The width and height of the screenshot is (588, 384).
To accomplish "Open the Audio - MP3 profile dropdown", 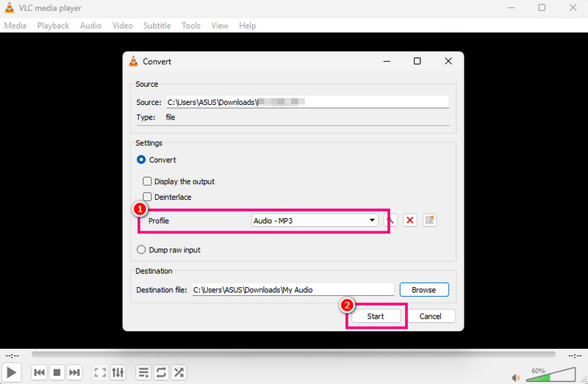I will click(x=315, y=220).
